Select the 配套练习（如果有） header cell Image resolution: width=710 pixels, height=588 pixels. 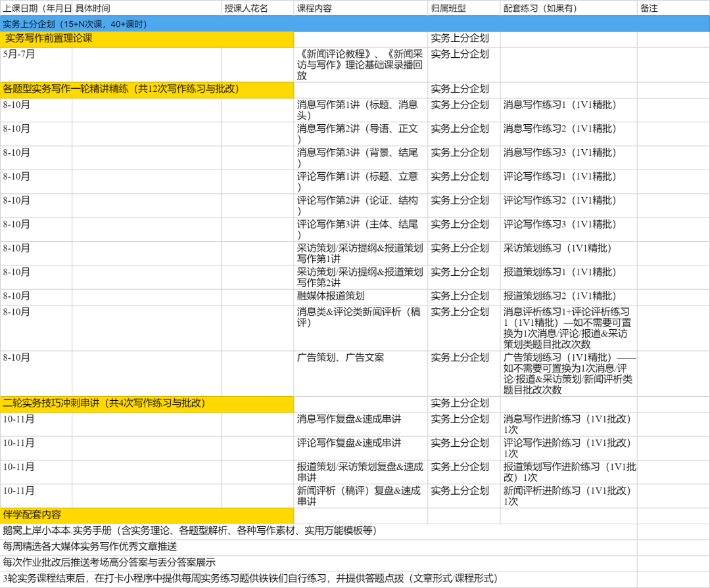(x=569, y=8)
